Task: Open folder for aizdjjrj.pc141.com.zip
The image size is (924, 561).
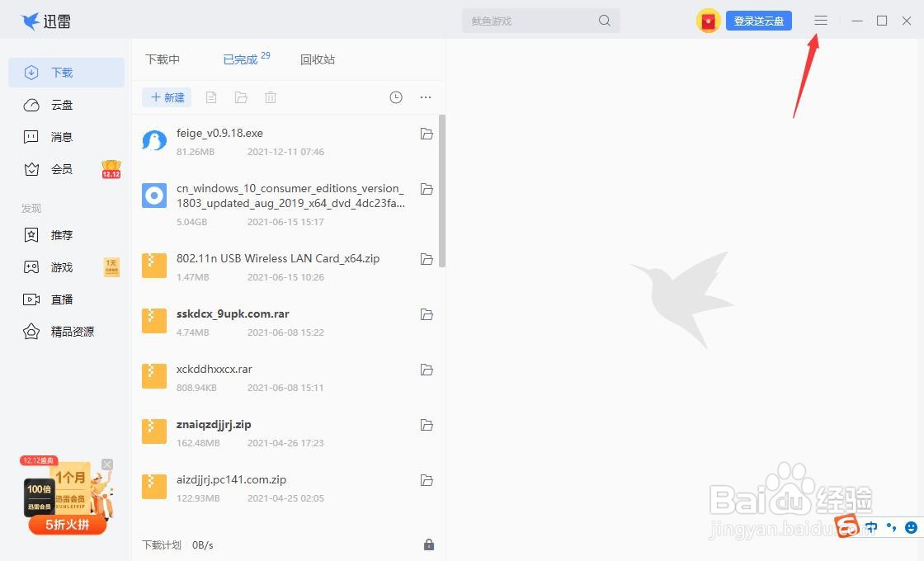Action: pos(427,480)
